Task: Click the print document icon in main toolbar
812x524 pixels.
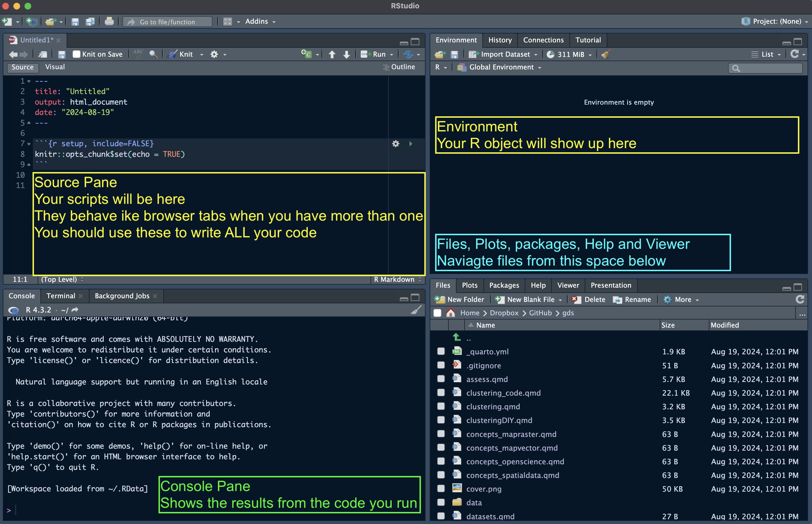Action: pyautogui.click(x=109, y=22)
